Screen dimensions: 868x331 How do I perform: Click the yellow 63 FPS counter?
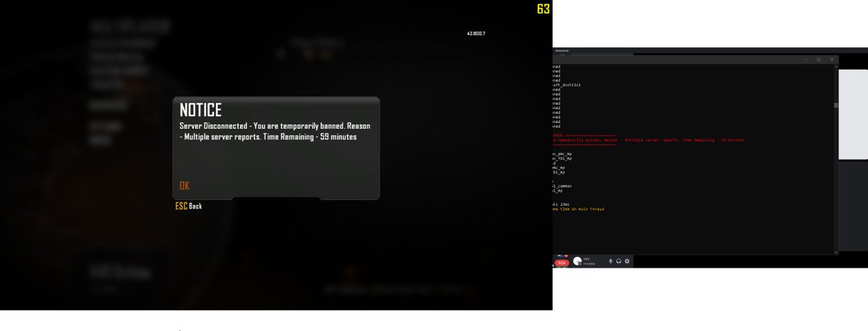(543, 9)
